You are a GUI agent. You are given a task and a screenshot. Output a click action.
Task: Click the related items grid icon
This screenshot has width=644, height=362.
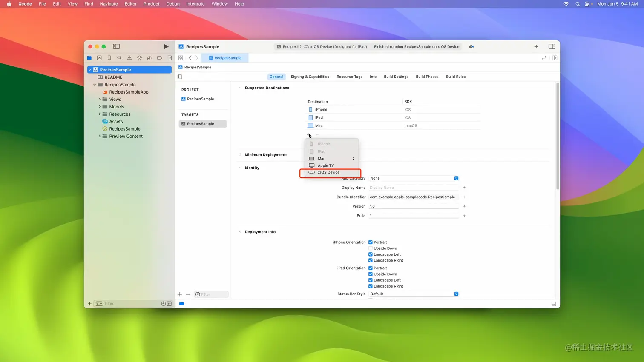click(x=181, y=58)
